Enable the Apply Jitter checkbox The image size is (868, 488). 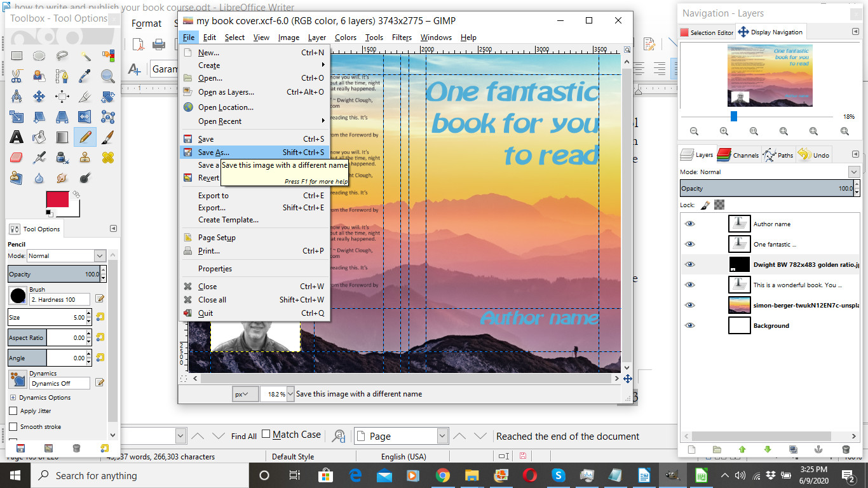tap(13, 411)
